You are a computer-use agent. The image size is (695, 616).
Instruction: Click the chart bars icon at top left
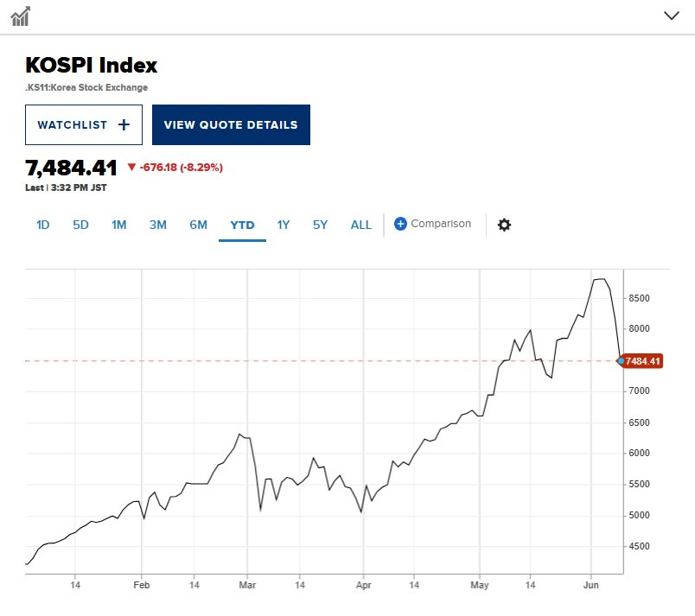[x=21, y=16]
